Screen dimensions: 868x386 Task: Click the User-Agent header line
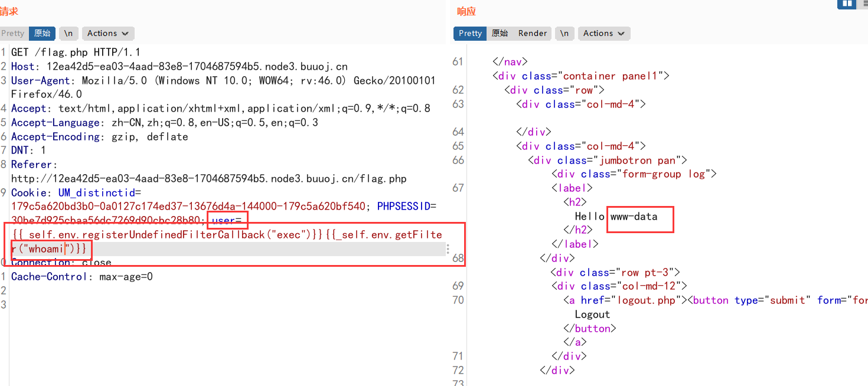(x=223, y=81)
